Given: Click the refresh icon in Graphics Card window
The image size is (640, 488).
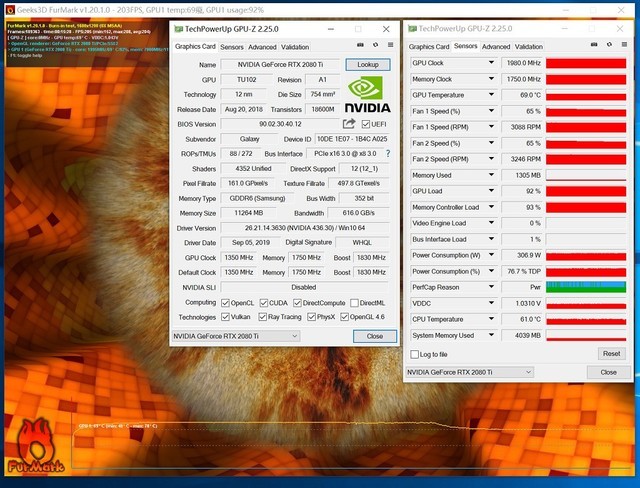Looking at the screenshot, I should [376, 45].
